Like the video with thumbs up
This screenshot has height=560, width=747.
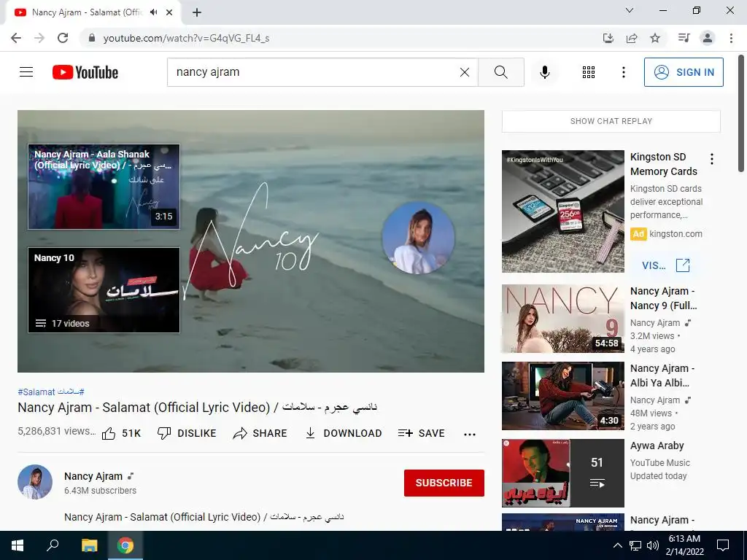(x=122, y=433)
